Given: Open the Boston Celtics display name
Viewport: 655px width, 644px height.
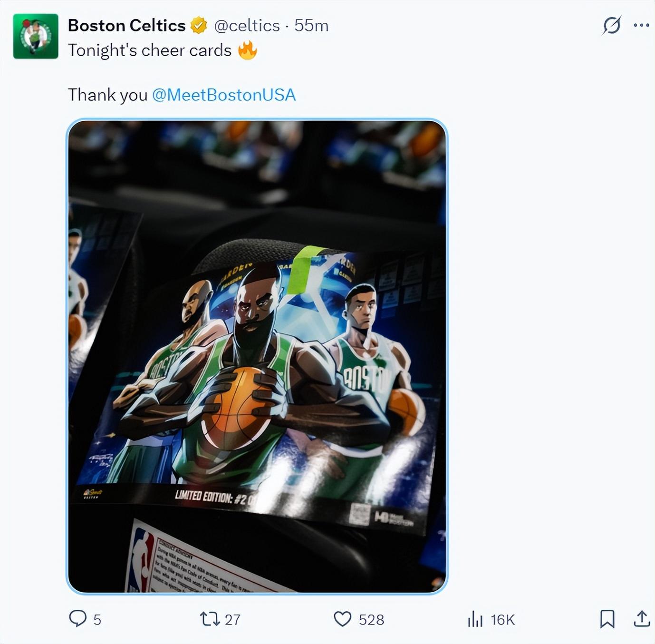Looking at the screenshot, I should click(126, 25).
